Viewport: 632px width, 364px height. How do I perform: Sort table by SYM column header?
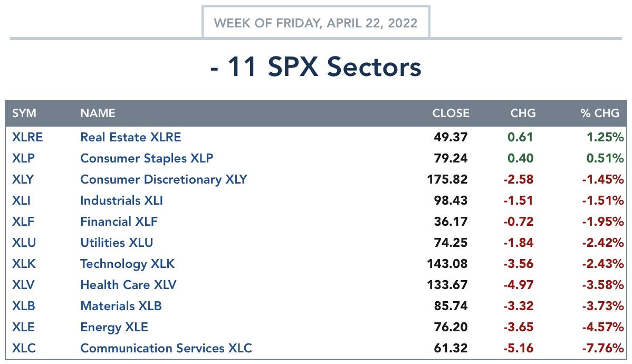click(24, 113)
